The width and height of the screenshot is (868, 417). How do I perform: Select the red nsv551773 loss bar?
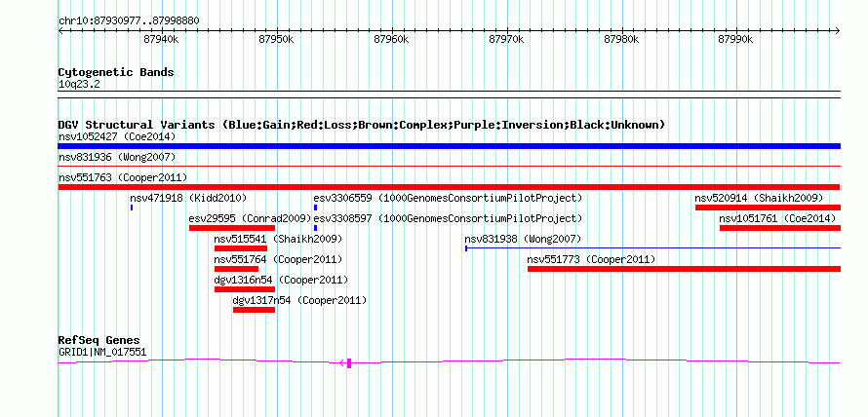click(x=685, y=269)
